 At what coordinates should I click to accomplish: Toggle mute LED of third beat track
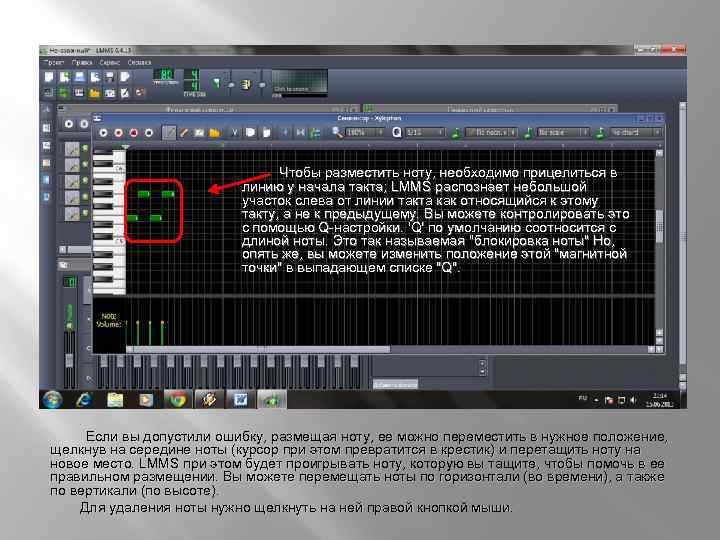click(85, 181)
